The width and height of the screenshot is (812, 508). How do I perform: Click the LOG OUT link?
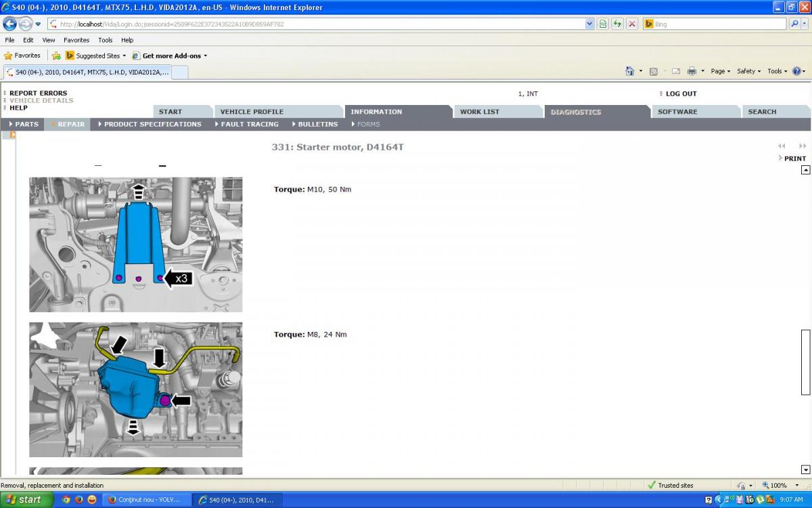681,93
